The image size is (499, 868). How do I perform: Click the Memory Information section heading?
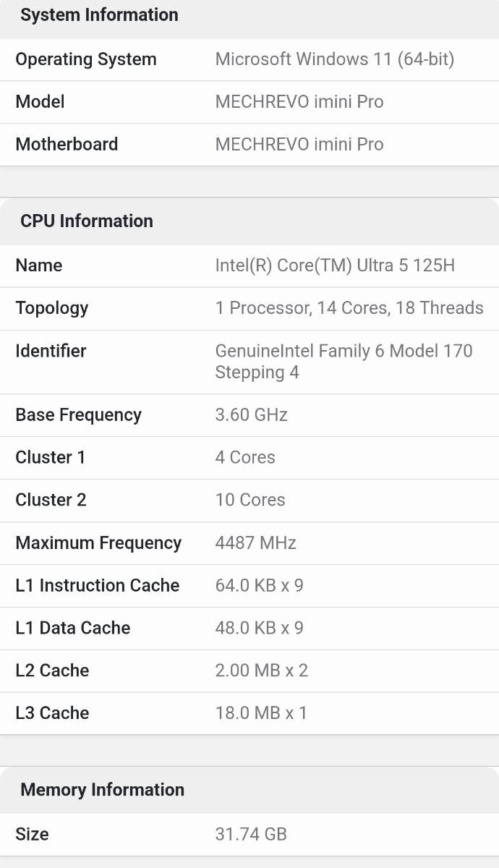tap(102, 789)
